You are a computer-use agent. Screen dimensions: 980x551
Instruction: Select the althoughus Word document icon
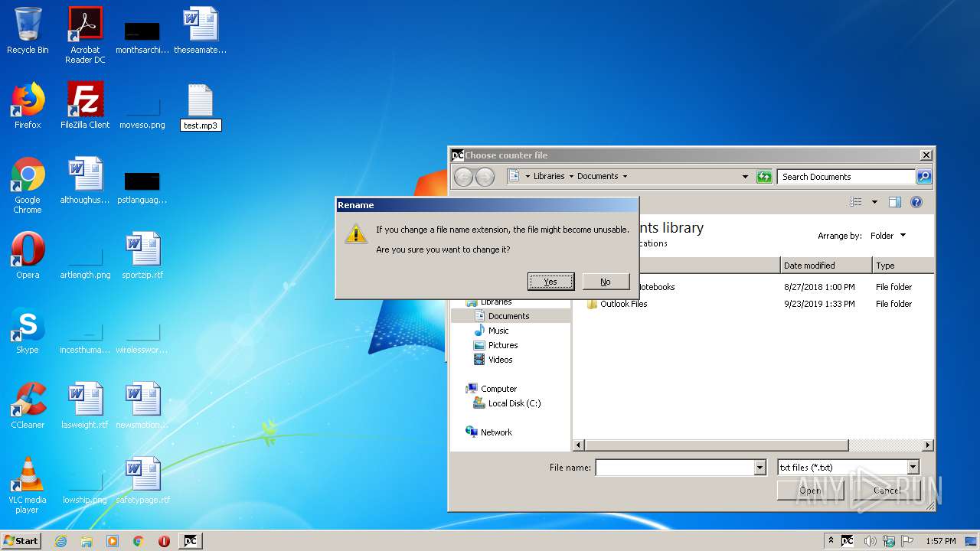pyautogui.click(x=85, y=181)
